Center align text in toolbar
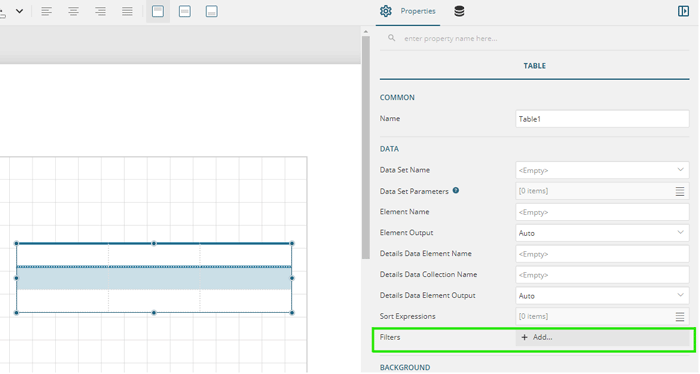 (x=73, y=11)
